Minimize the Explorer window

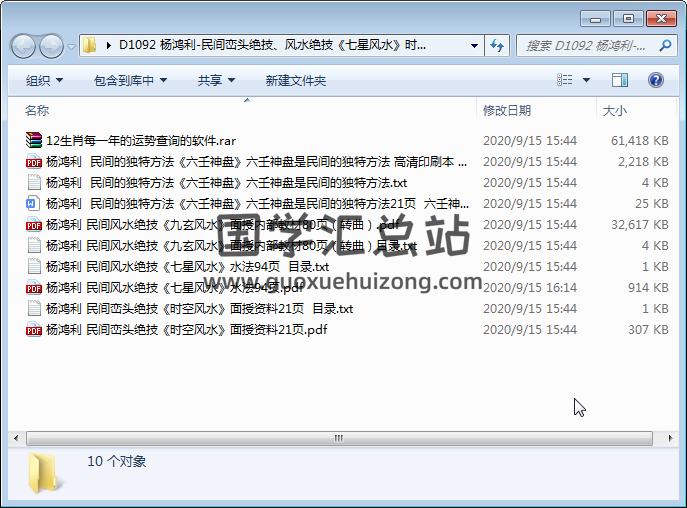(595, 19)
